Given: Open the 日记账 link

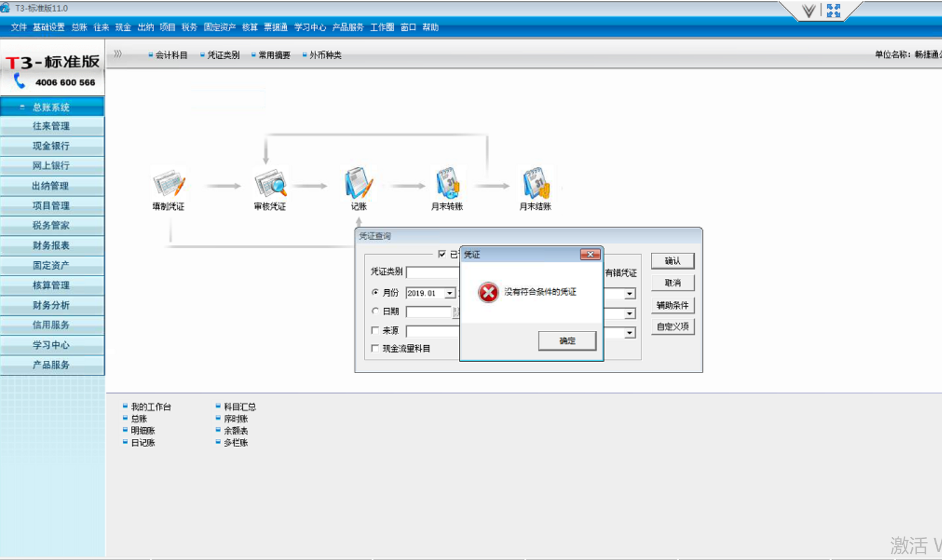Looking at the screenshot, I should 143,443.
